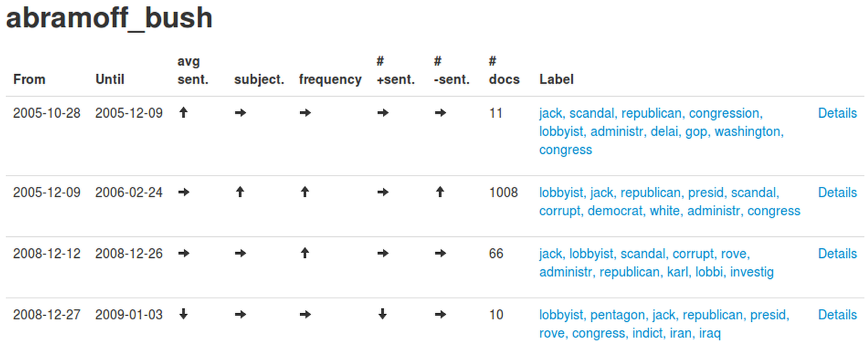Open Details for the 1008 docs row
Image resolution: width=868 pixels, height=346 pixels.
click(837, 193)
